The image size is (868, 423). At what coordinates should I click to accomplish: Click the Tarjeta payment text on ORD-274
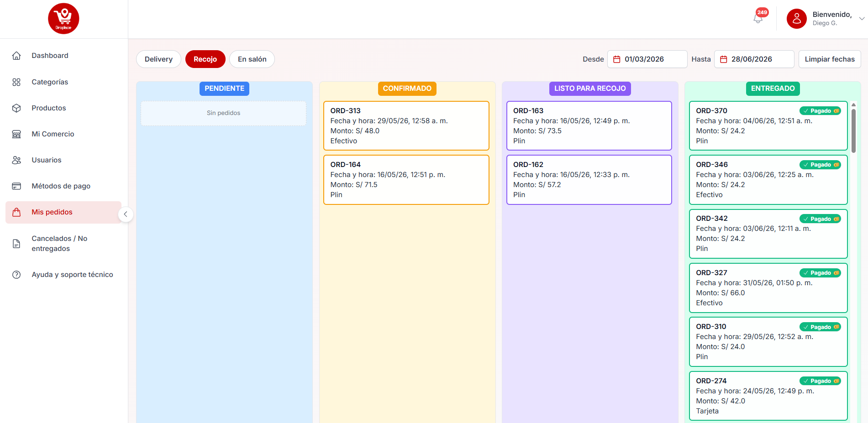707,411
